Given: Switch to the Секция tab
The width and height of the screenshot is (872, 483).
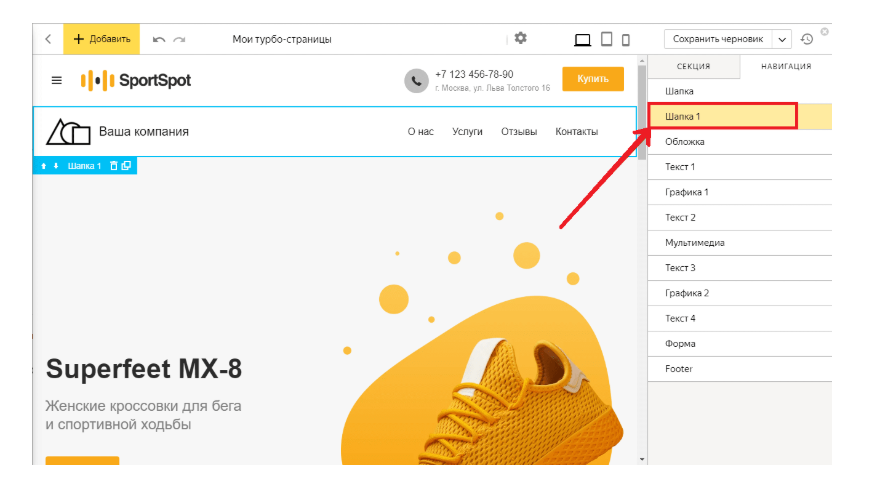Looking at the screenshot, I should tap(694, 66).
